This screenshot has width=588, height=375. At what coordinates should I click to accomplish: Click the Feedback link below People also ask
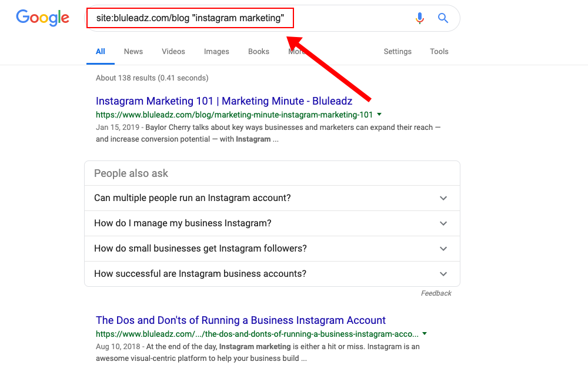click(x=436, y=293)
